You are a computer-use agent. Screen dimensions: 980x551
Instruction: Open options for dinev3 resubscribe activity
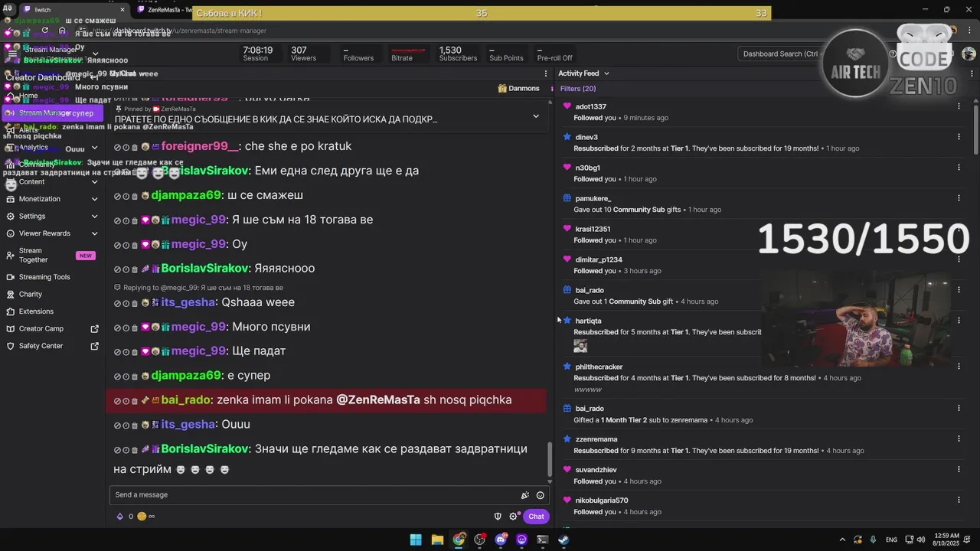[959, 137]
